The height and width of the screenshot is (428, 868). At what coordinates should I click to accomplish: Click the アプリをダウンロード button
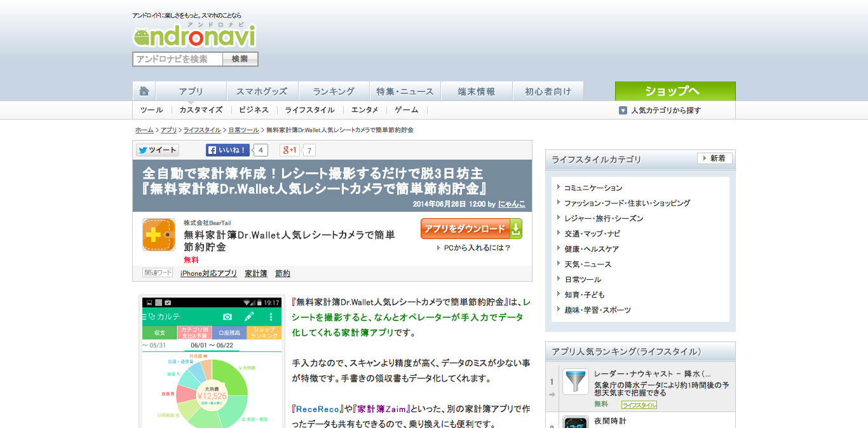[471, 229]
